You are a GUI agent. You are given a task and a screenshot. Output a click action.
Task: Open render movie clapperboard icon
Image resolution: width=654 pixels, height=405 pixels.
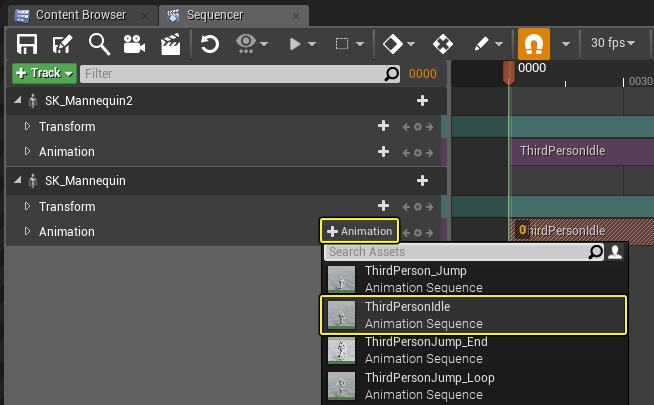171,44
